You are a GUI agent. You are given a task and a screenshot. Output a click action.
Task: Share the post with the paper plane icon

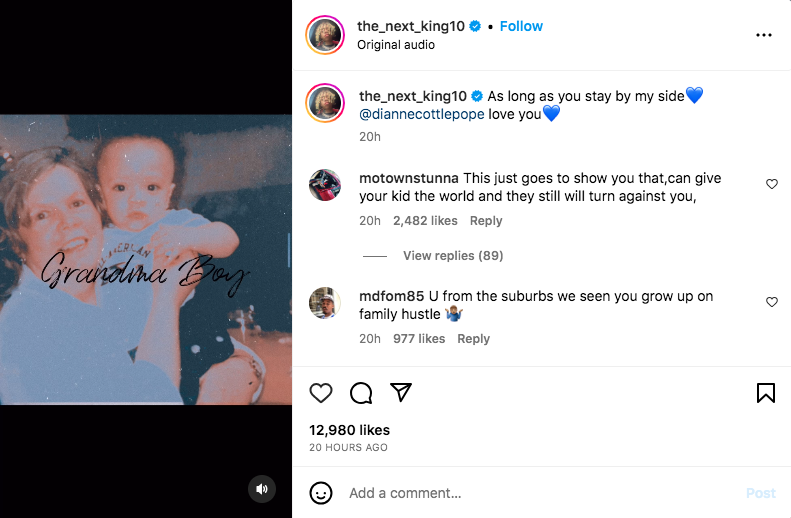point(401,393)
